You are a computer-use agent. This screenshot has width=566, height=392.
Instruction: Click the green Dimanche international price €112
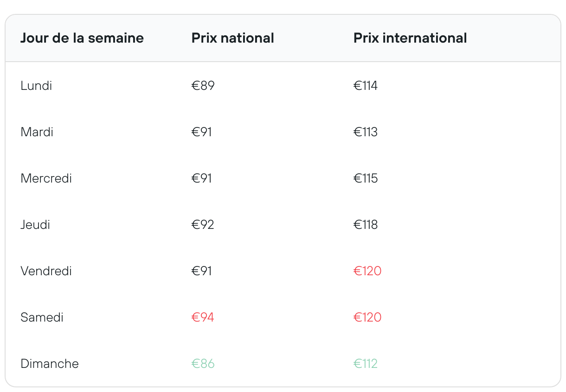coord(366,364)
